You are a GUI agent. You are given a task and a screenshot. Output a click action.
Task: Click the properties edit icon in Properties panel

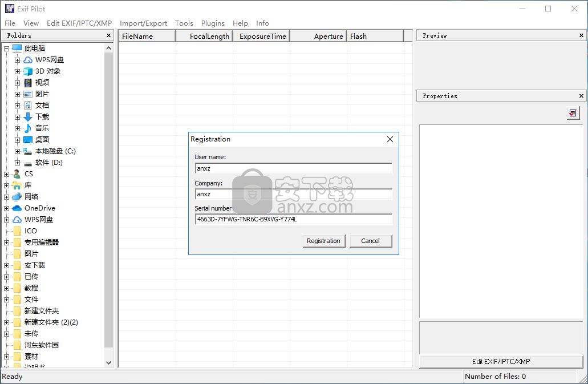(x=573, y=113)
